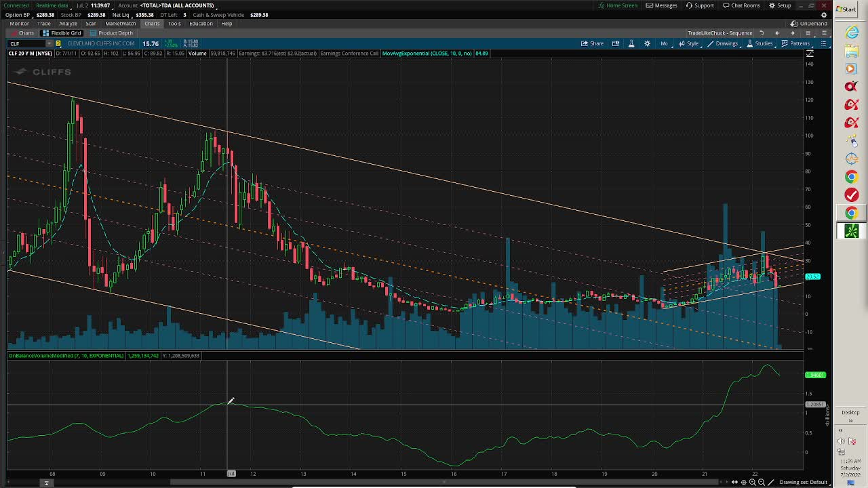Click the Net Liq label dropdown
The image size is (868, 488).
point(121,15)
